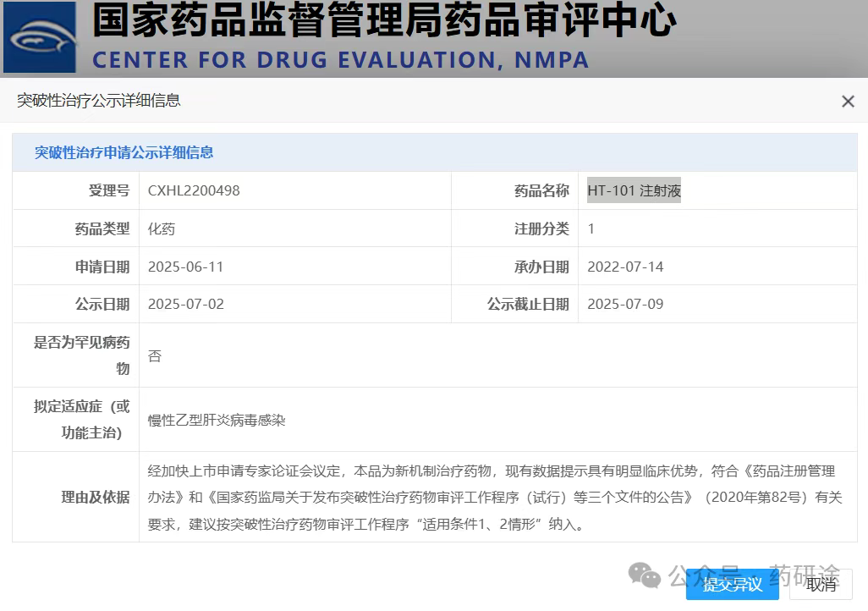
Task: Click deadline date 2025-07-09
Action: pos(625,304)
